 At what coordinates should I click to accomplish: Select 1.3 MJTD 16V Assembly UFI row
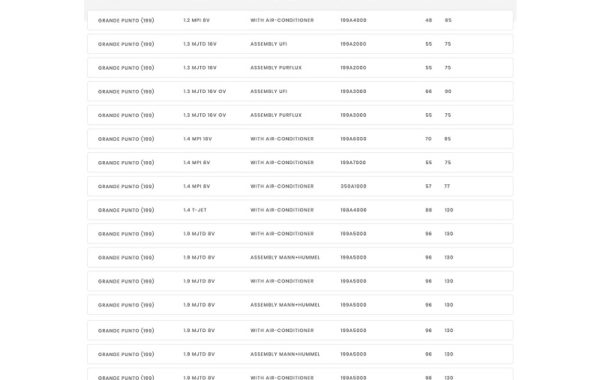300,44
